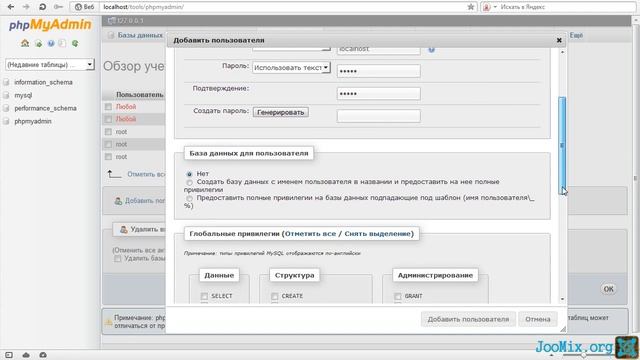Open the help icon in sidebar
Image resolution: width=640 pixels, height=360 pixels.
coord(51,43)
